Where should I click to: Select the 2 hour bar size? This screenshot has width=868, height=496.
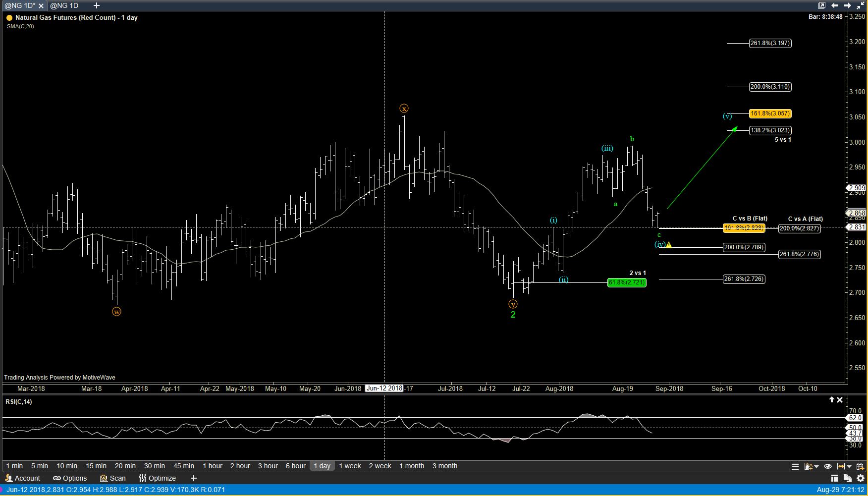[x=240, y=466]
